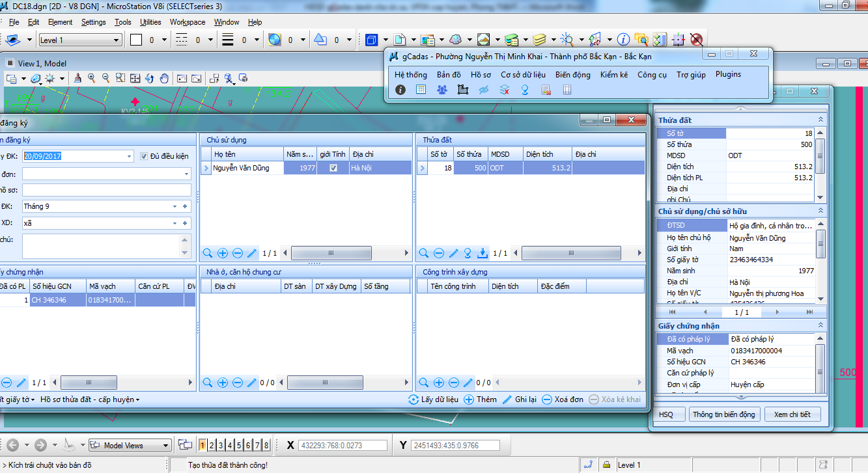868x473 pixels.
Task: Open the registration date 20/09/2017 dropdown
Action: [x=129, y=156]
